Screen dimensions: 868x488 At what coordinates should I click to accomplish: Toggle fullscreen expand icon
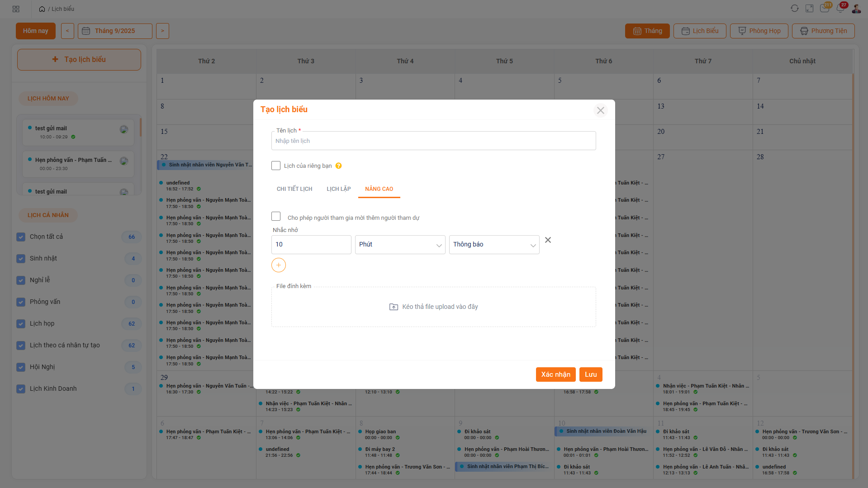coord(809,9)
